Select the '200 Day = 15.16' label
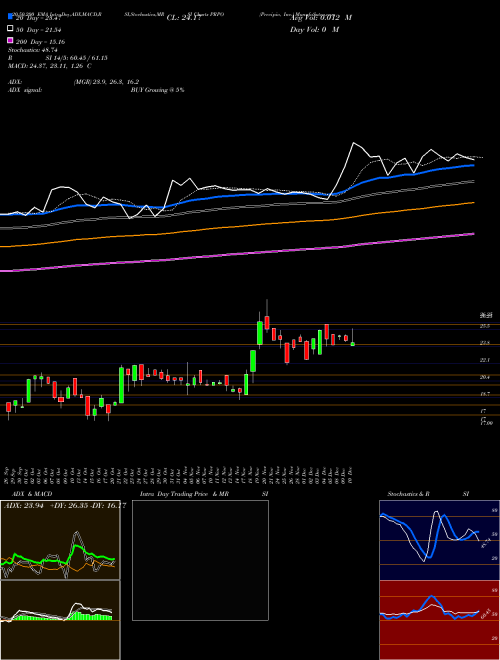The height and width of the screenshot is (660, 500). 40,42
